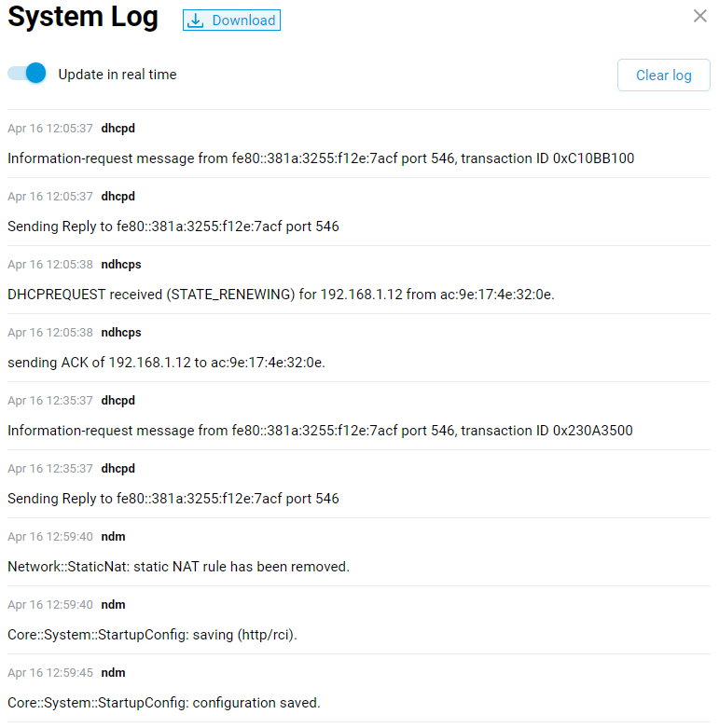Click the ndm label beside 12:59:45 timestamp
719x728 pixels.
[x=113, y=673]
